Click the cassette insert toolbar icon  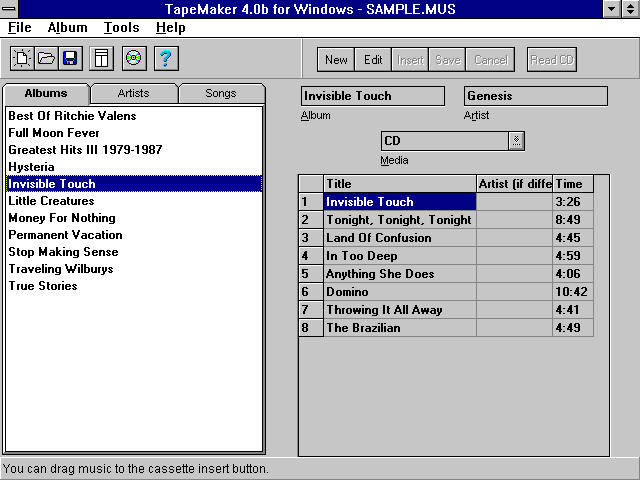point(101,59)
